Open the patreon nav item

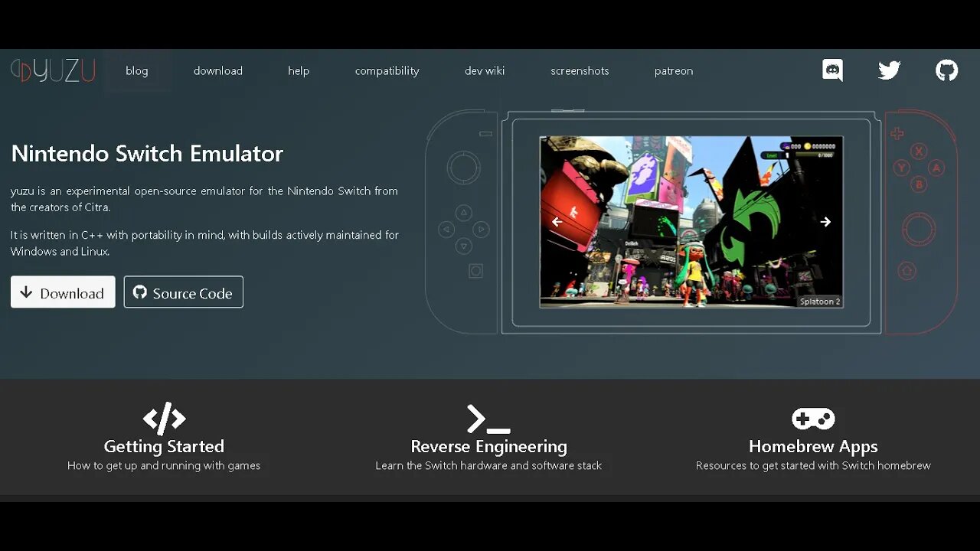(674, 70)
